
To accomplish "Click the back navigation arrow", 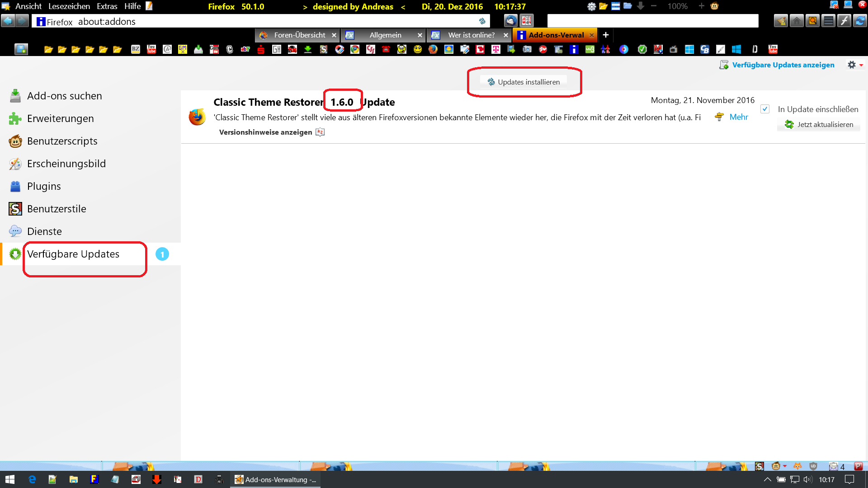I will pos(8,21).
